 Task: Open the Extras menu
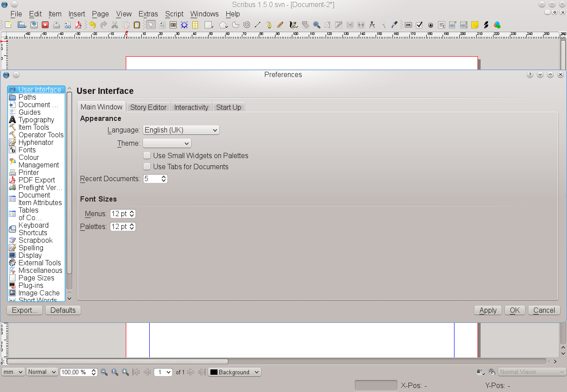[x=148, y=14]
